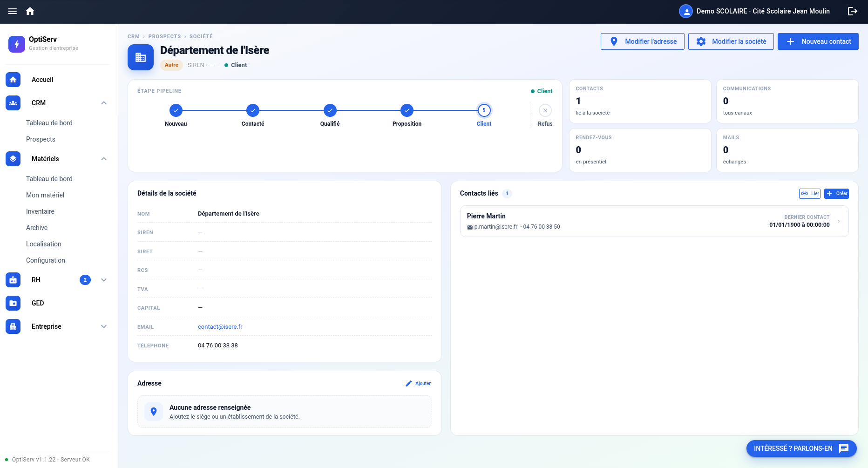Mark the pipeline as Refus with X circle
The width and height of the screenshot is (868, 468).
tap(545, 110)
